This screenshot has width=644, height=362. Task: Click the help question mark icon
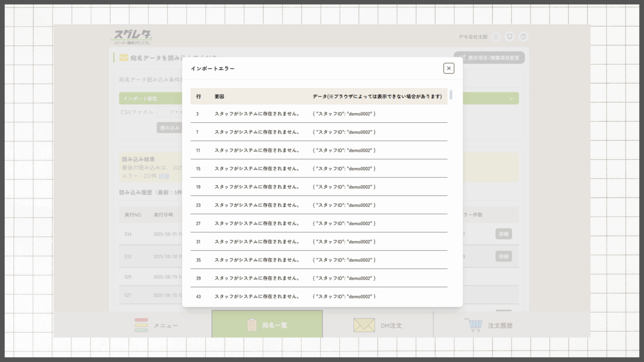coord(523,37)
